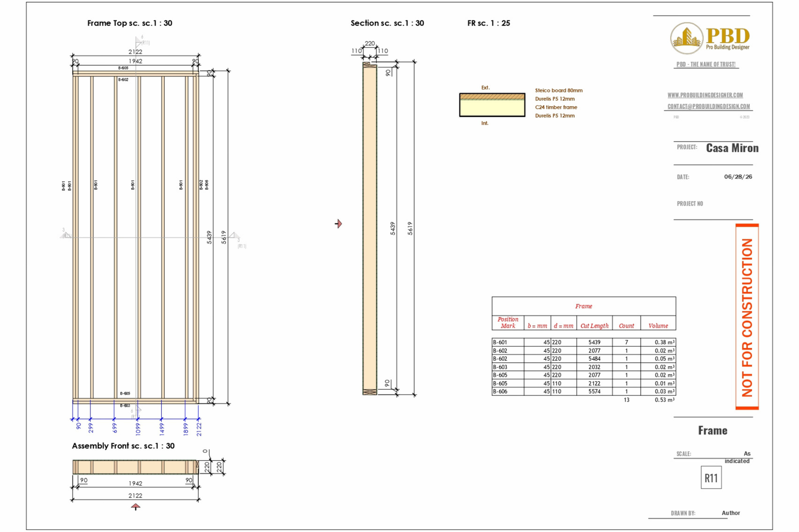Click the red 'Frame' schedule table header
This screenshot has width=799, height=532.
pos(584,306)
